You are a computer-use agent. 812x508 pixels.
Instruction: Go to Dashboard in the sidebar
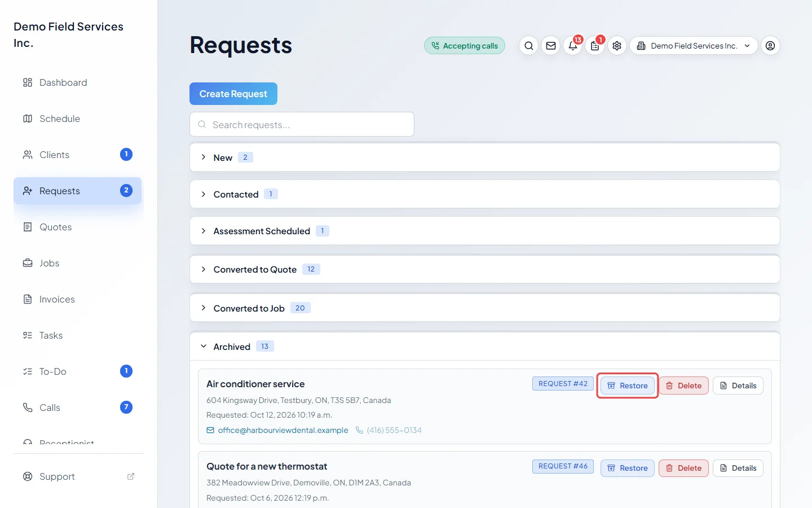click(x=77, y=82)
